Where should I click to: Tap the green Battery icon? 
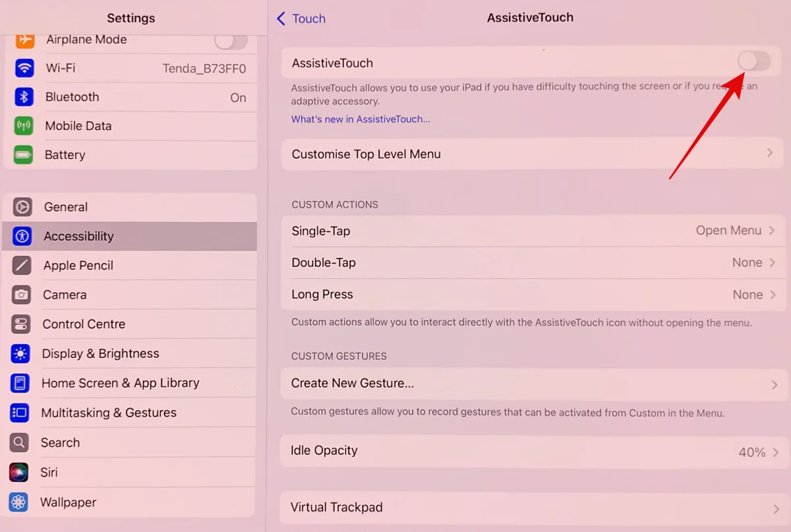[x=24, y=155]
